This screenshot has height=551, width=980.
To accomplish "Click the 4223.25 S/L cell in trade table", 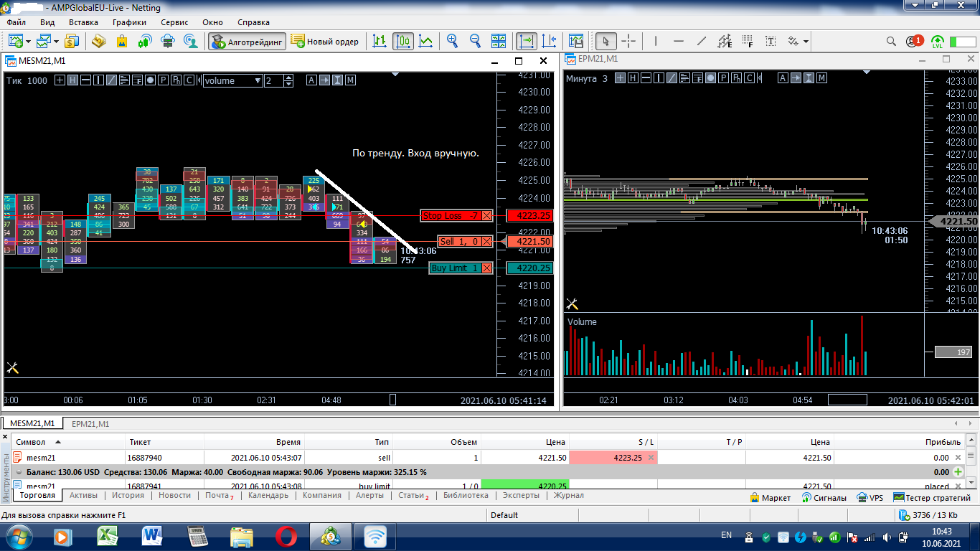I will click(x=613, y=458).
